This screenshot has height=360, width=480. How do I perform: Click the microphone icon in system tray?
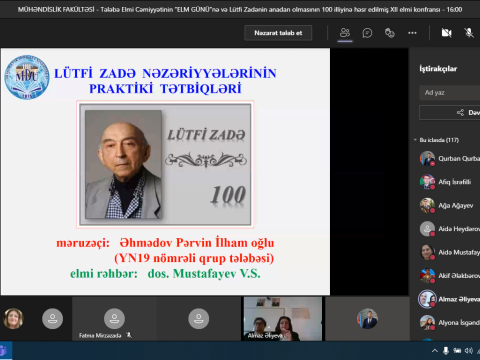[446, 351]
